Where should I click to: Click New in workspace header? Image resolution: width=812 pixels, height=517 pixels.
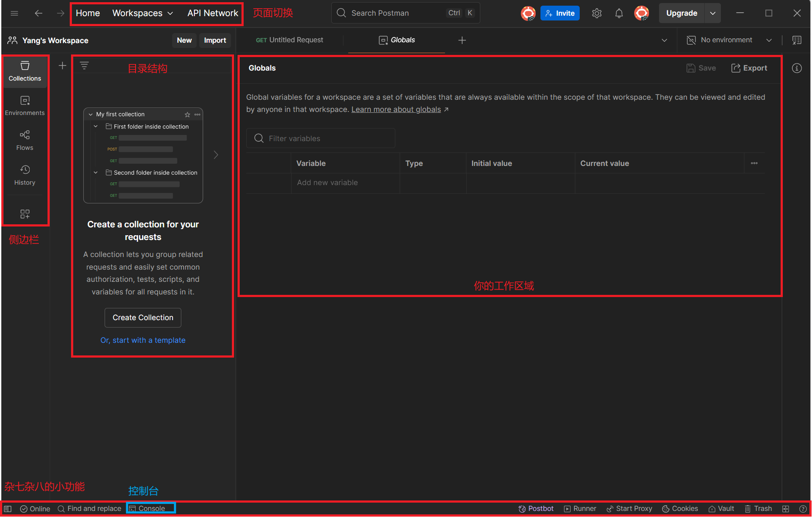pos(184,40)
